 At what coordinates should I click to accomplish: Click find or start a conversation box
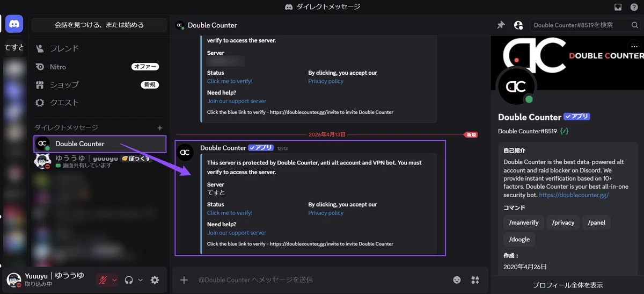click(x=99, y=25)
